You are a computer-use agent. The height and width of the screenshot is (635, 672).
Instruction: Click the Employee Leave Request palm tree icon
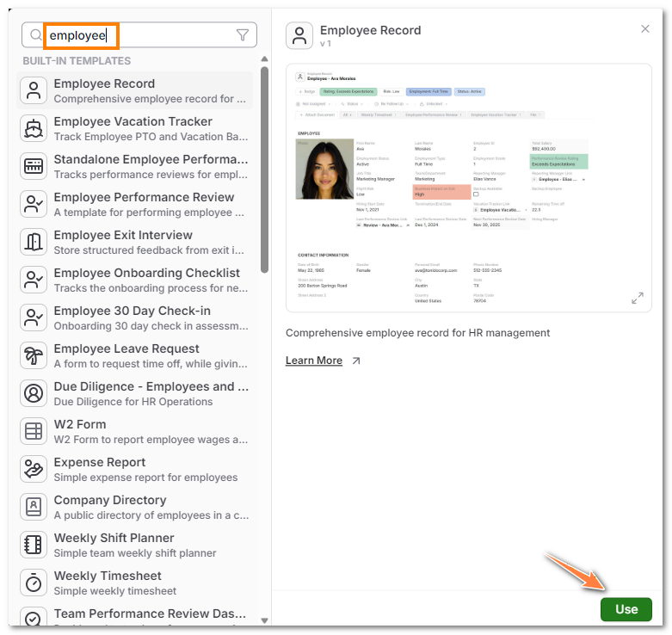pos(34,355)
